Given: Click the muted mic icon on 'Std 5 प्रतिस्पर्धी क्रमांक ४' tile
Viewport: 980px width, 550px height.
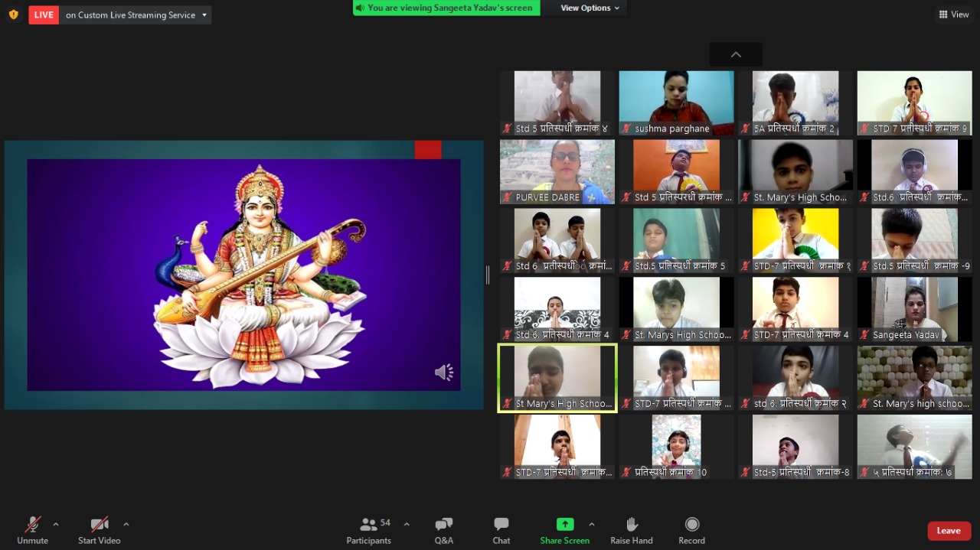Looking at the screenshot, I should click(507, 129).
